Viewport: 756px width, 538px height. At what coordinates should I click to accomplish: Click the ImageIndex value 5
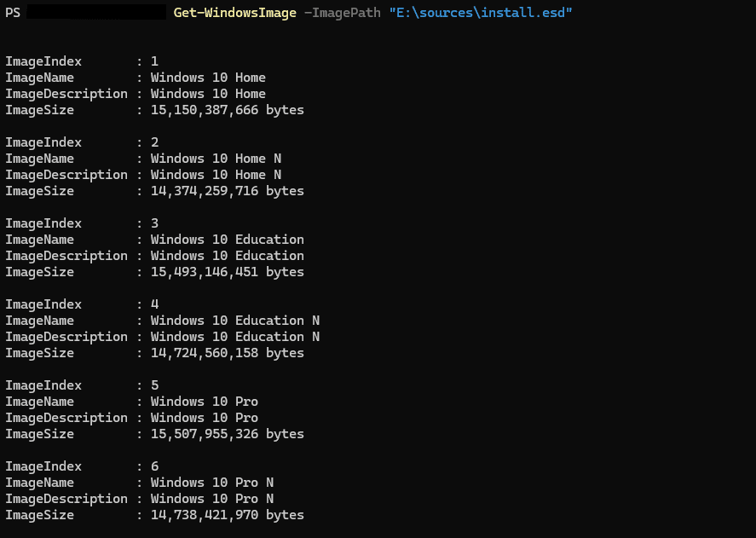click(154, 385)
